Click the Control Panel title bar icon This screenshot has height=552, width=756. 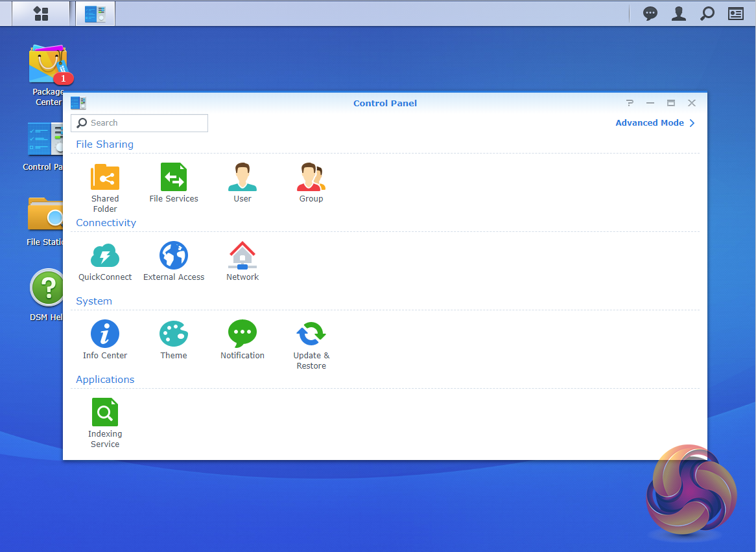78,103
